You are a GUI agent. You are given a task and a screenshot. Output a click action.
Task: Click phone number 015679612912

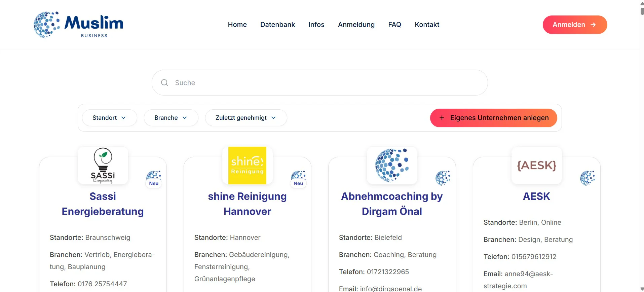click(x=534, y=257)
